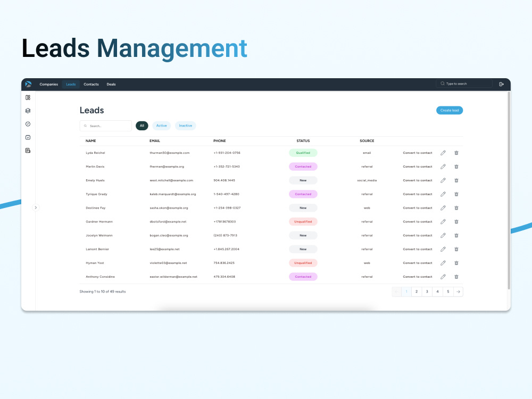Viewport: 532px width, 399px height.
Task: Go to previous page arrow in pagination
Action: tap(397, 292)
